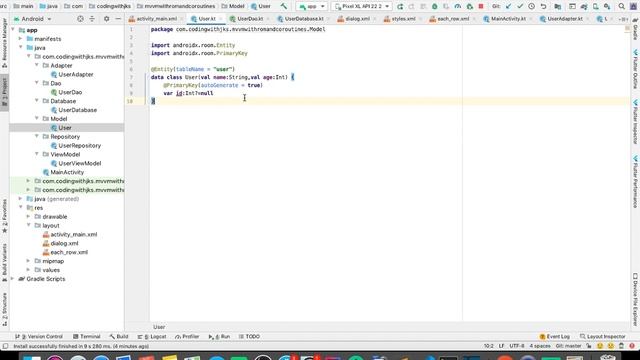Viewport: 640px width, 360px height.
Task: Open the TODO tool window
Action: [249, 337]
